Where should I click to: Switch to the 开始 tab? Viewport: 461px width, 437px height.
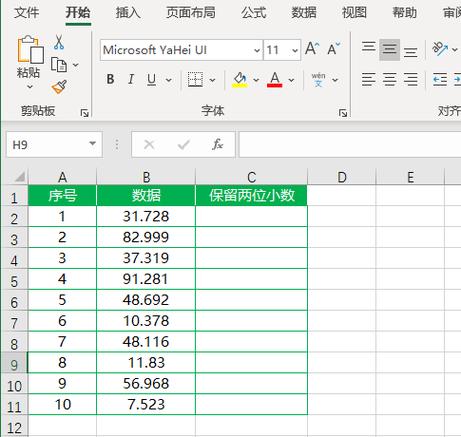(78, 13)
